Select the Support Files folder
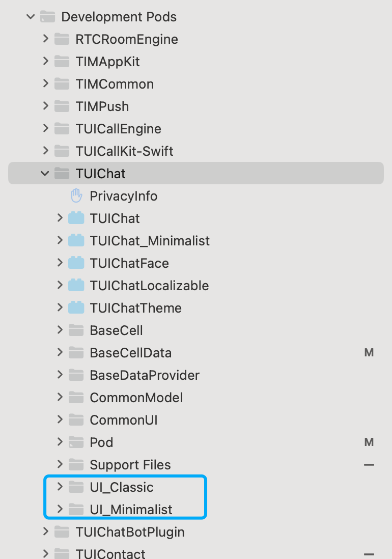392x559 pixels. 130,465
